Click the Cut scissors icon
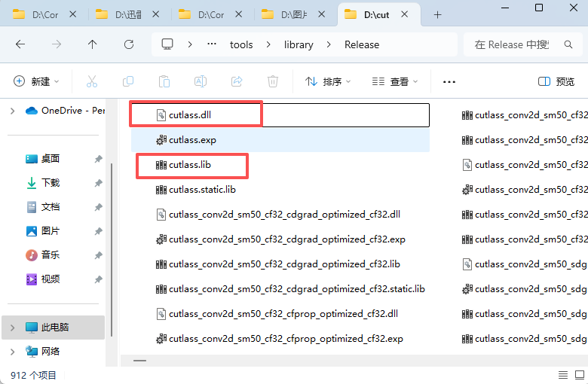Image resolution: width=588 pixels, height=384 pixels. tap(91, 81)
